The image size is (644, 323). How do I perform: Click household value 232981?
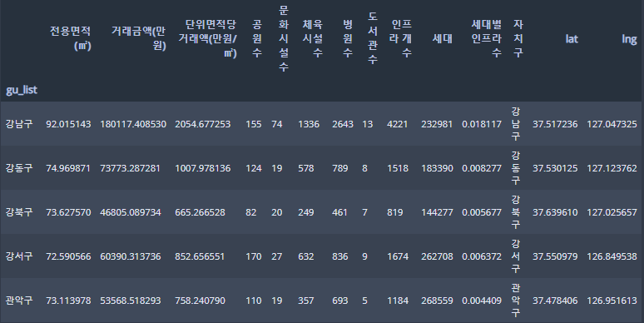(x=437, y=124)
